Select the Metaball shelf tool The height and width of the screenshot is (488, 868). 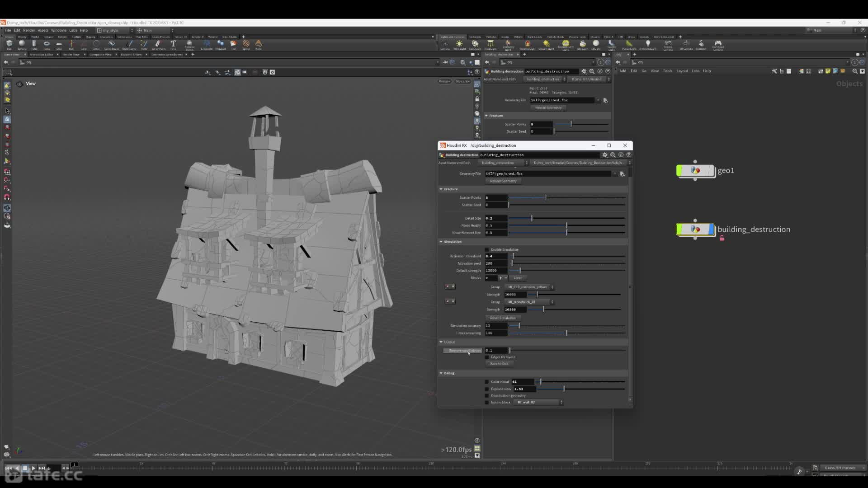(221, 45)
